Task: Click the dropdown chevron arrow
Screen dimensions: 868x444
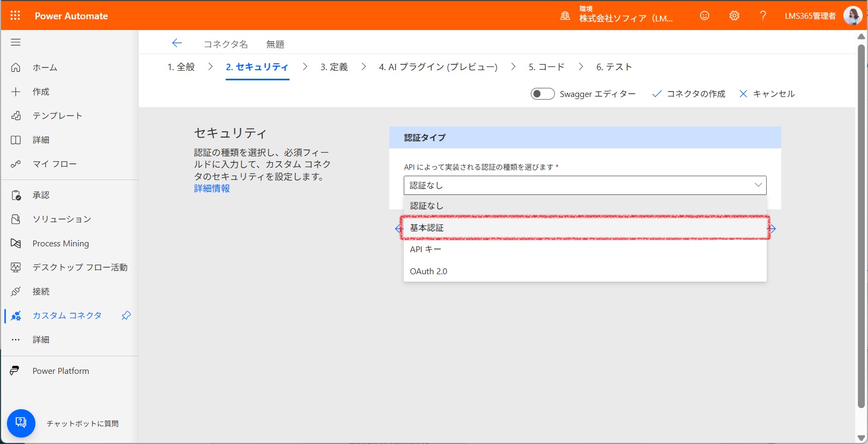Action: [758, 185]
